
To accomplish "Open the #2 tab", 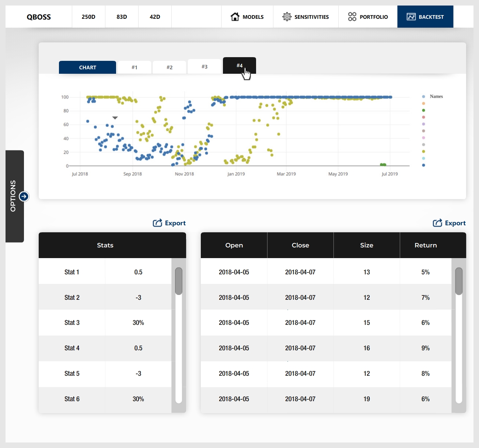I will pos(169,67).
